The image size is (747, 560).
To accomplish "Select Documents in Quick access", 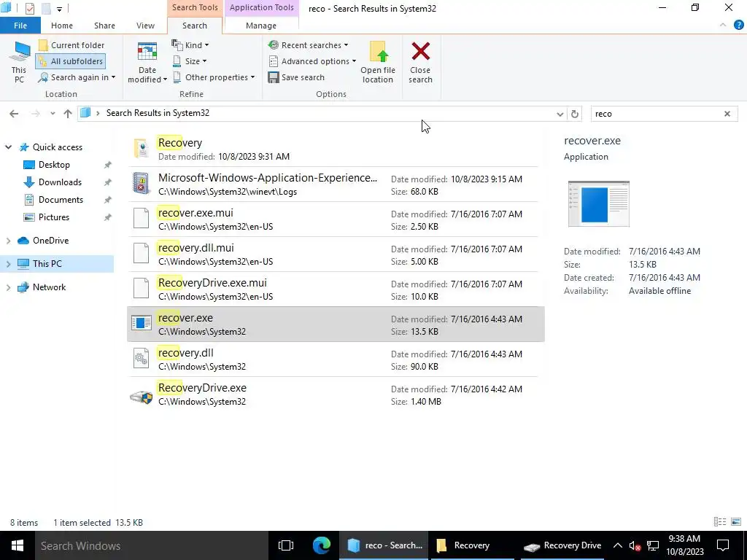I will click(x=61, y=200).
